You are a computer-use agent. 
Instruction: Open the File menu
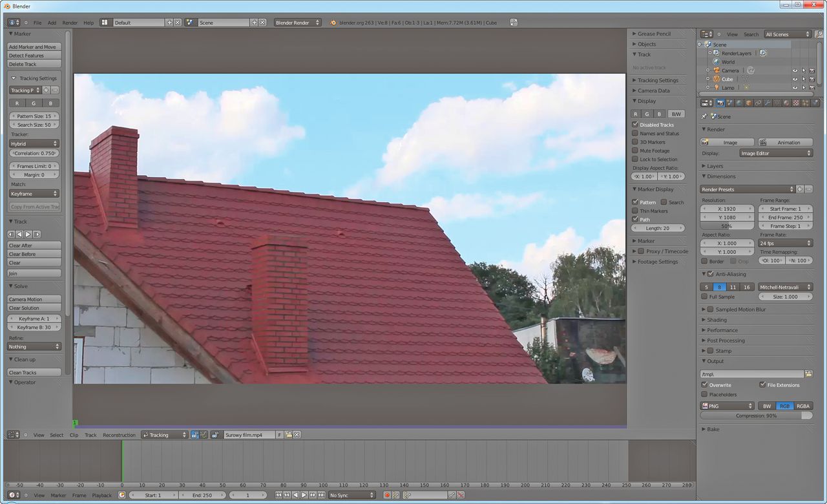[x=37, y=23]
